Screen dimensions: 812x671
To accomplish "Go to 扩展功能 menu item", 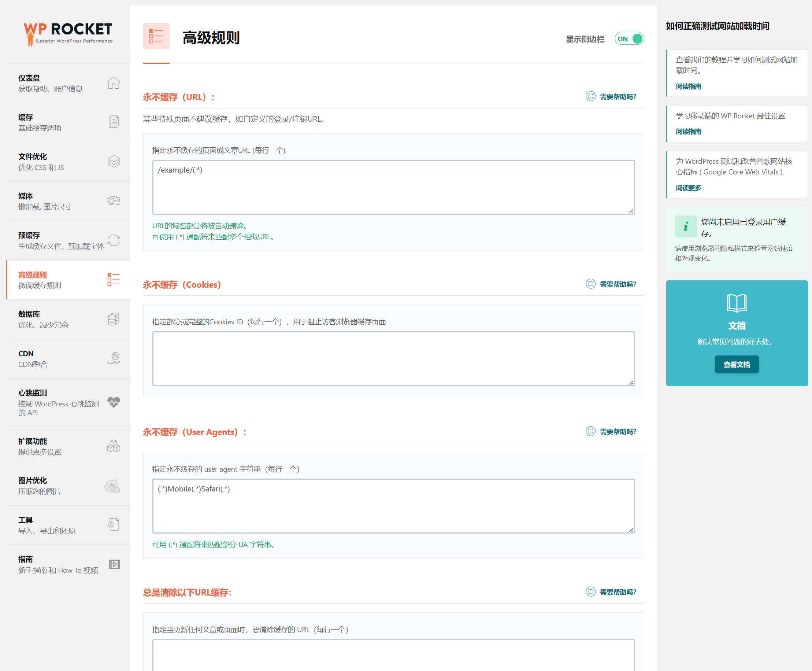I will pyautogui.click(x=68, y=446).
